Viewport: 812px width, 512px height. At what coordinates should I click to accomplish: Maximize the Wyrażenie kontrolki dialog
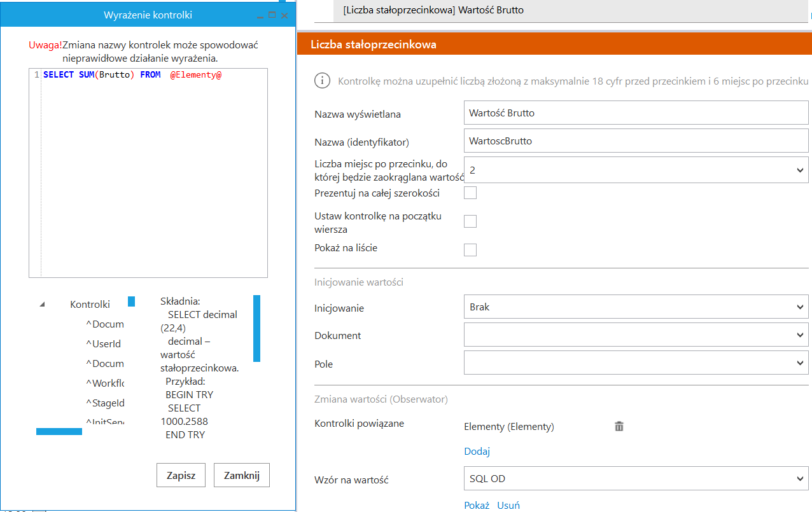click(x=272, y=15)
